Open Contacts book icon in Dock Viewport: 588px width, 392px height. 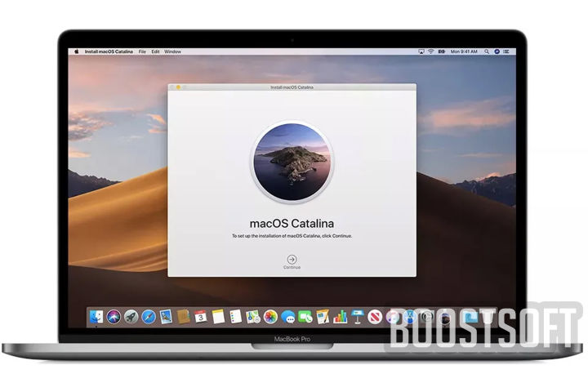(184, 317)
